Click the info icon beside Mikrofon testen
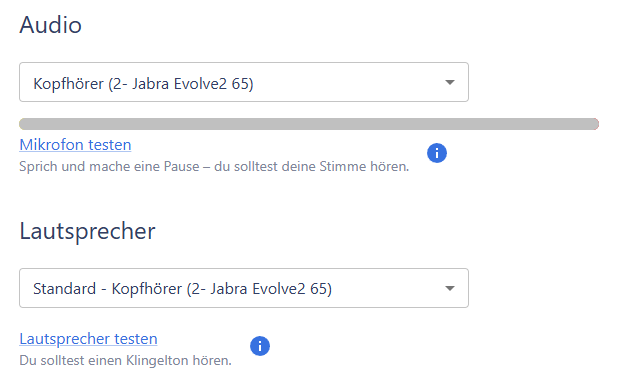Screen dimensions: 622x379 437,153
